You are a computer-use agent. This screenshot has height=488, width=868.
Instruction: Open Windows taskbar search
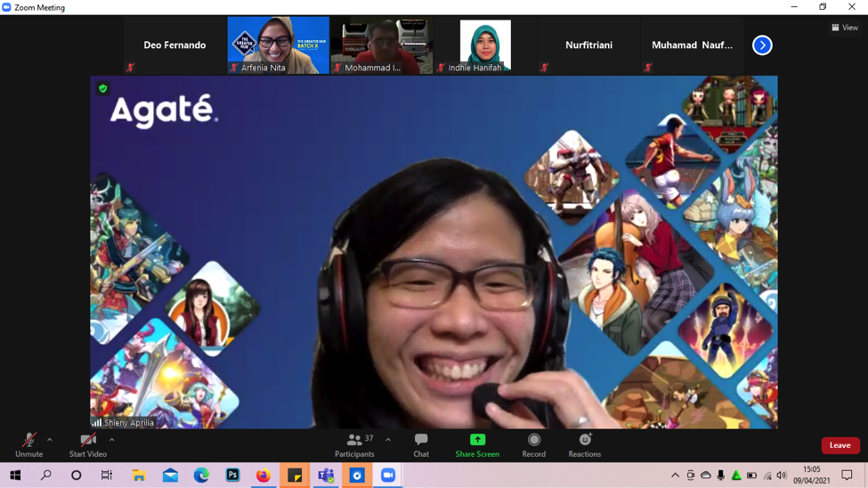tap(46, 476)
